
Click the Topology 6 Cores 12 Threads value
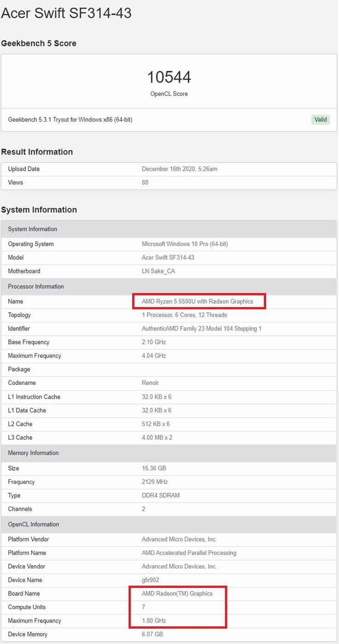click(184, 315)
